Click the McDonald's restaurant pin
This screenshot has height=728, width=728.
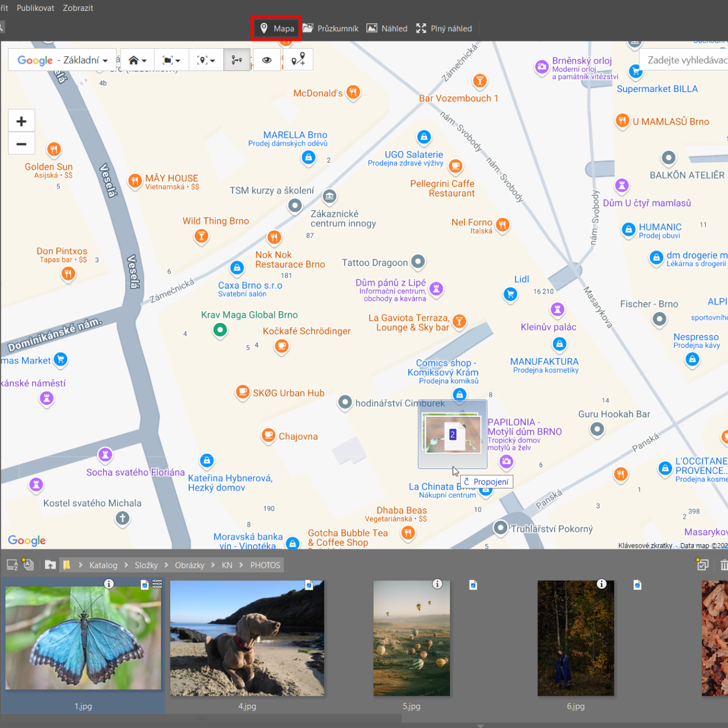(353, 92)
